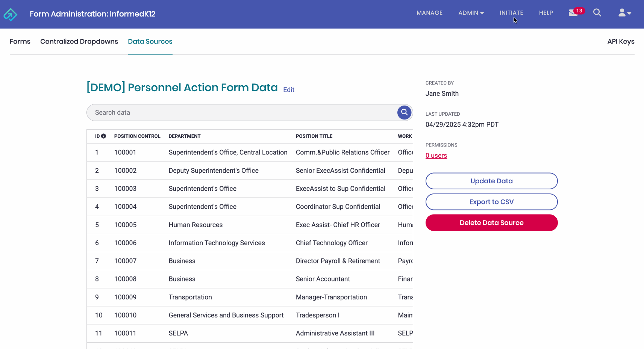Image resolution: width=644 pixels, height=349 pixels.
Task: Switch to the Centralized Dropdowns tab
Action: tap(79, 41)
